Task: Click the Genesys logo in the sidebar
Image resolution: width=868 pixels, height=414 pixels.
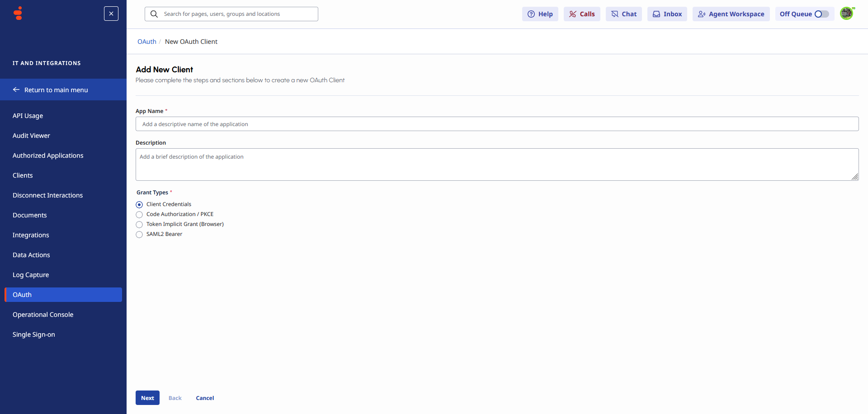Action: point(17,13)
